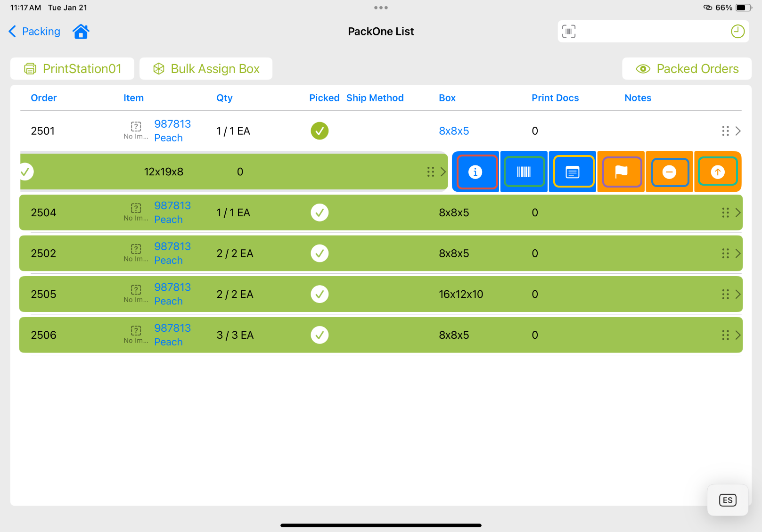Image resolution: width=762 pixels, height=532 pixels.
Task: Tap the clock history icon
Action: [737, 32]
